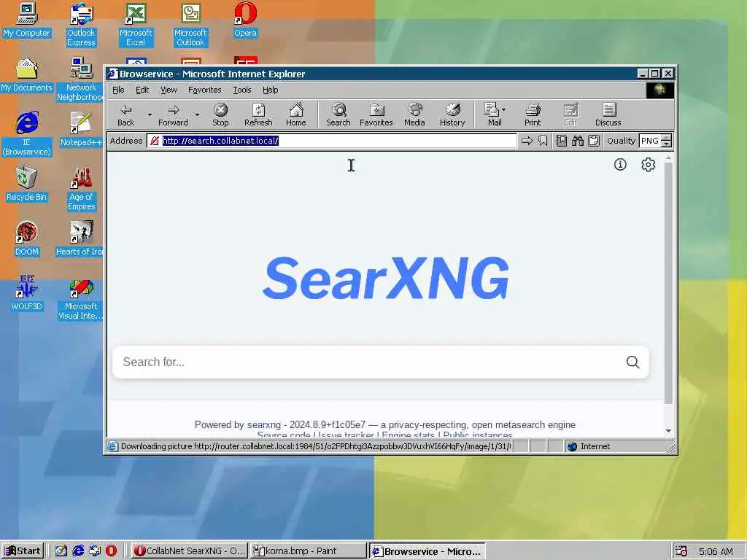This screenshot has height=560, width=747.
Task: Open the Search pane in toolbar
Action: [338, 115]
